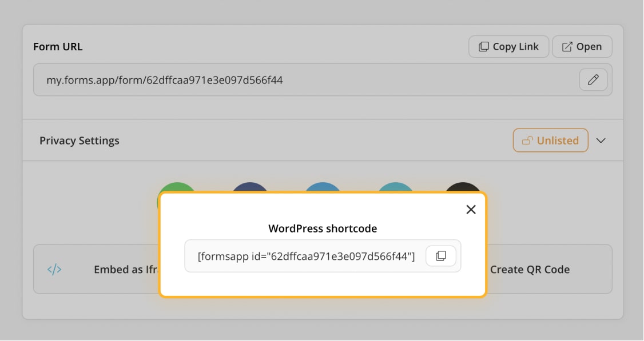Click the formsapp shortcode text box
The width and height of the screenshot is (644, 341).
coord(306,256)
